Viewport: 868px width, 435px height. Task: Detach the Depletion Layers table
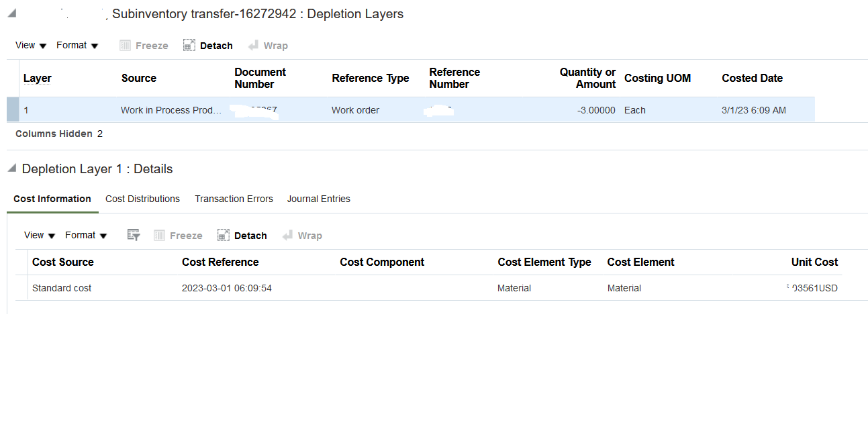[207, 45]
